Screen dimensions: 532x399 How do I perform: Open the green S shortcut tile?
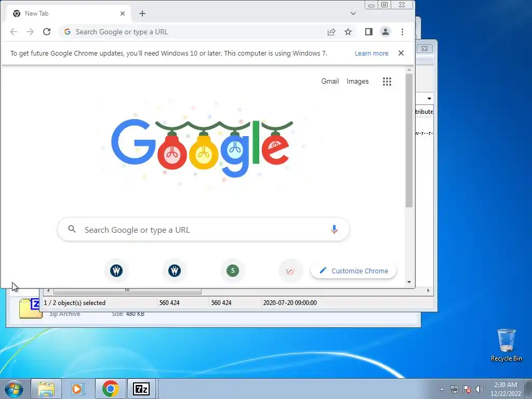pyautogui.click(x=233, y=271)
